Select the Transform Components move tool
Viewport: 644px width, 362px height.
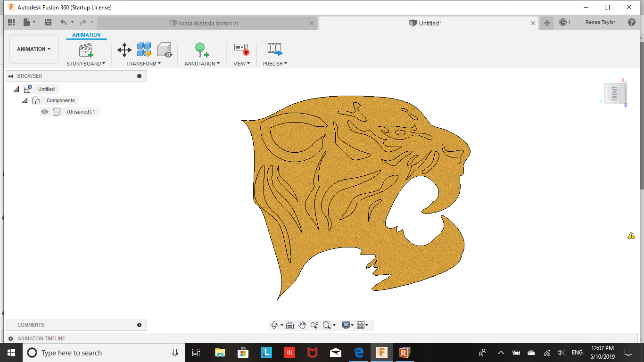124,49
